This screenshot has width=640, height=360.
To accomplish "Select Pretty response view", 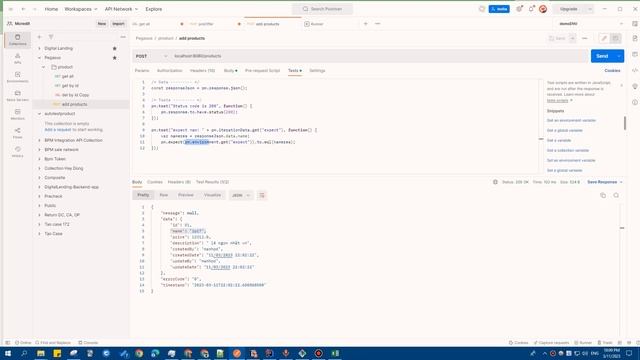I will pyautogui.click(x=143, y=195).
